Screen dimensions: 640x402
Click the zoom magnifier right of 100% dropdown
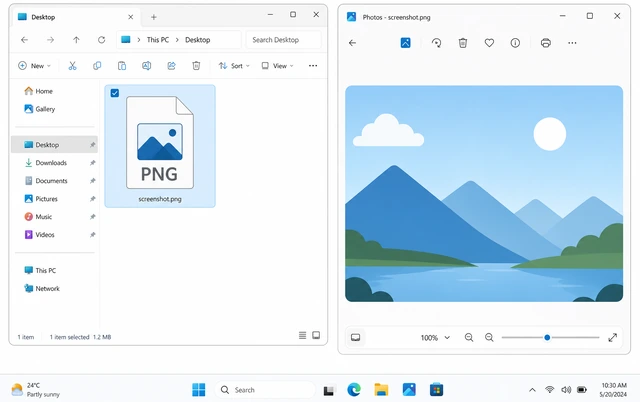(x=469, y=338)
